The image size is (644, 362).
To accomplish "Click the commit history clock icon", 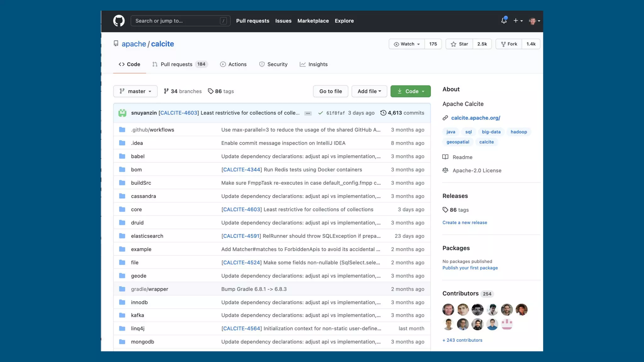I will pyautogui.click(x=383, y=113).
